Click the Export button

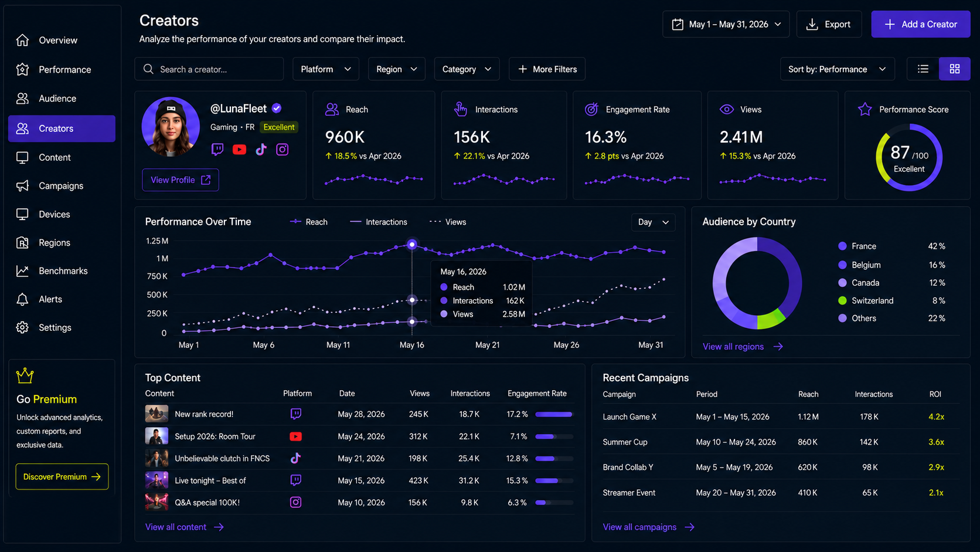[x=829, y=24]
